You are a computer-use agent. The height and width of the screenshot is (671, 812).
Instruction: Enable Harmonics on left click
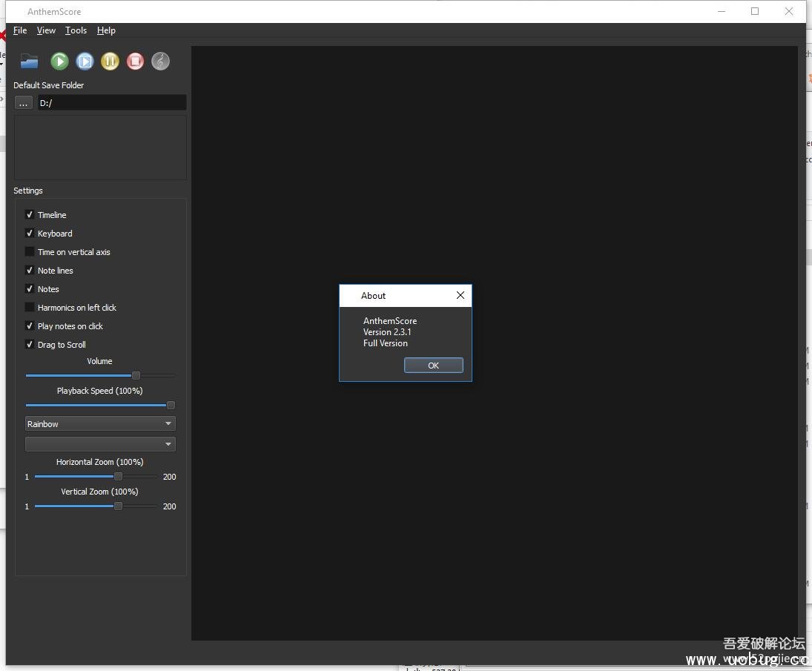coord(30,308)
